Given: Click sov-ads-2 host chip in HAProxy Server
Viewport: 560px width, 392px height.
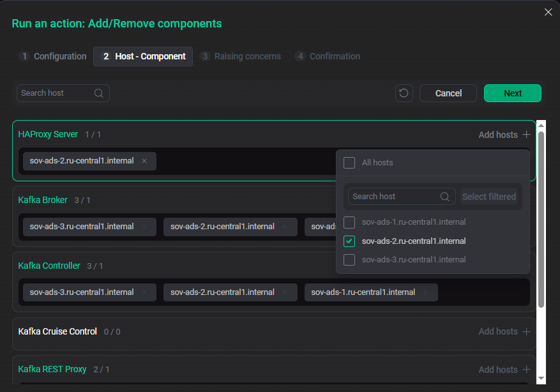Looking at the screenshot, I should 89,161.
